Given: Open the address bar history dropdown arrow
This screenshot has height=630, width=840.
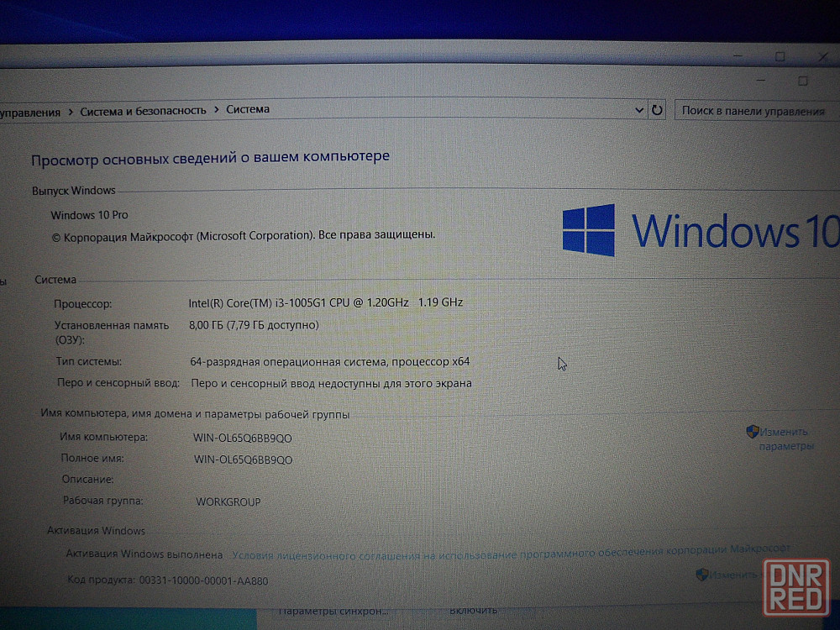Looking at the screenshot, I should coord(638,110).
